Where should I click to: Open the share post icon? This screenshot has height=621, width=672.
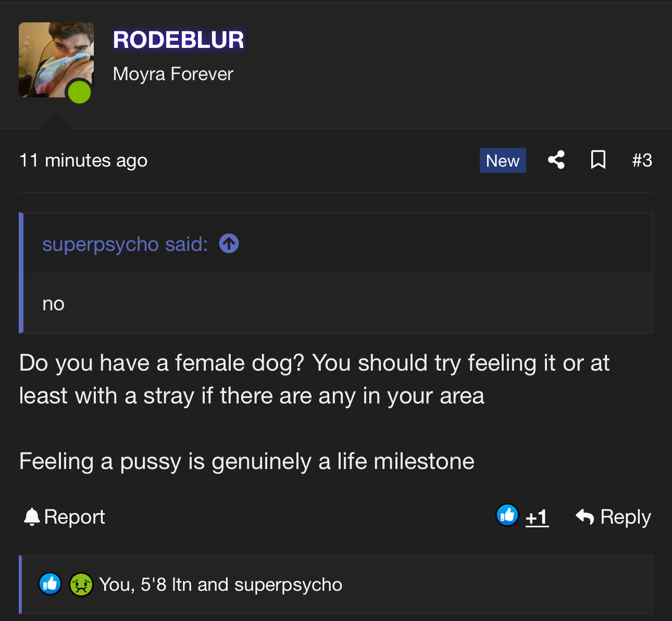pyautogui.click(x=556, y=160)
